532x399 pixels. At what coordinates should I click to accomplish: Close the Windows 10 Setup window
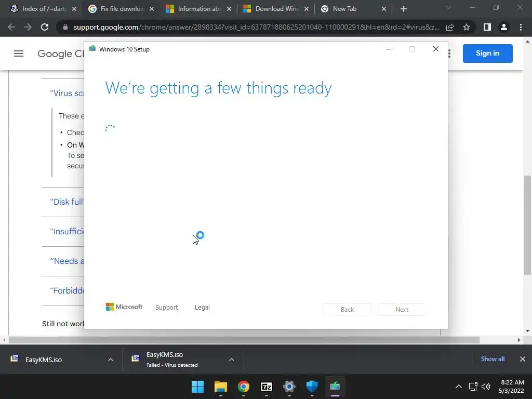[x=436, y=49]
